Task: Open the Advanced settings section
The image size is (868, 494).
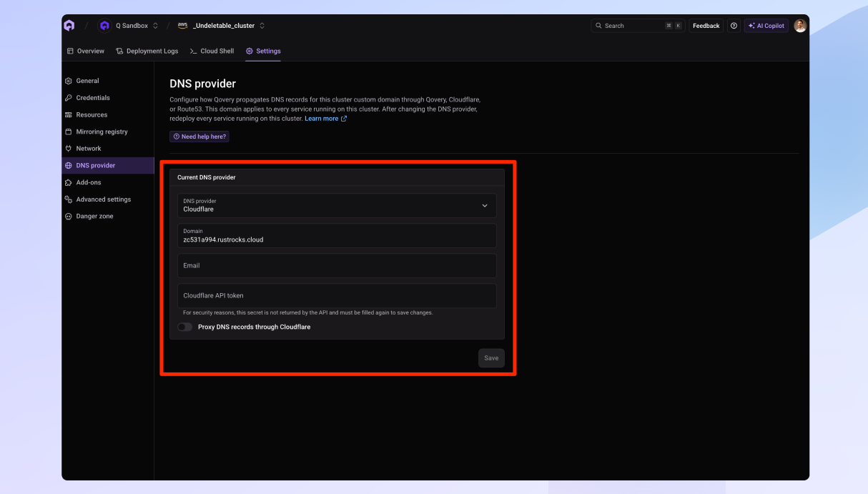Action: tap(108, 199)
